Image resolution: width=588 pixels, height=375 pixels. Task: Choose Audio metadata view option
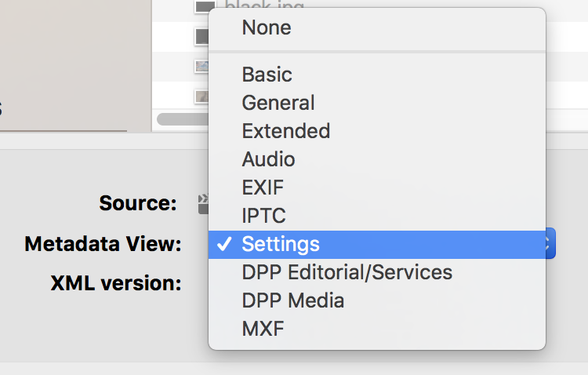click(268, 159)
